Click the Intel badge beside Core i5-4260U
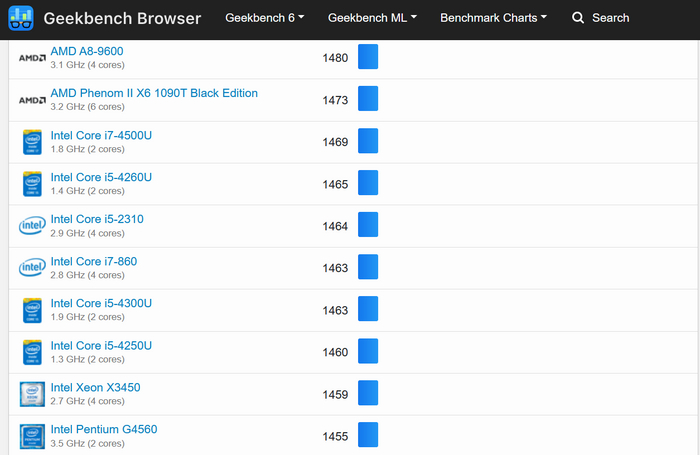Viewport: 700px width, 455px height. coord(32,184)
